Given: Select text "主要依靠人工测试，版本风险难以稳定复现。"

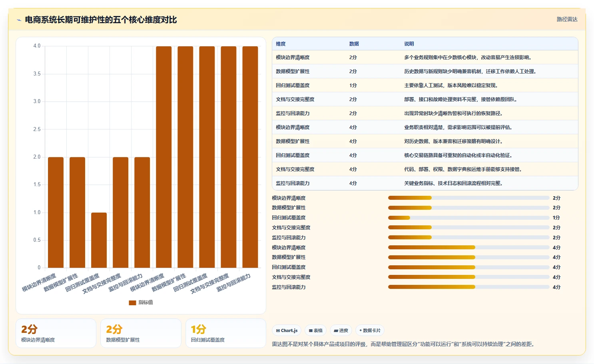Looking at the screenshot, I should point(451,86).
